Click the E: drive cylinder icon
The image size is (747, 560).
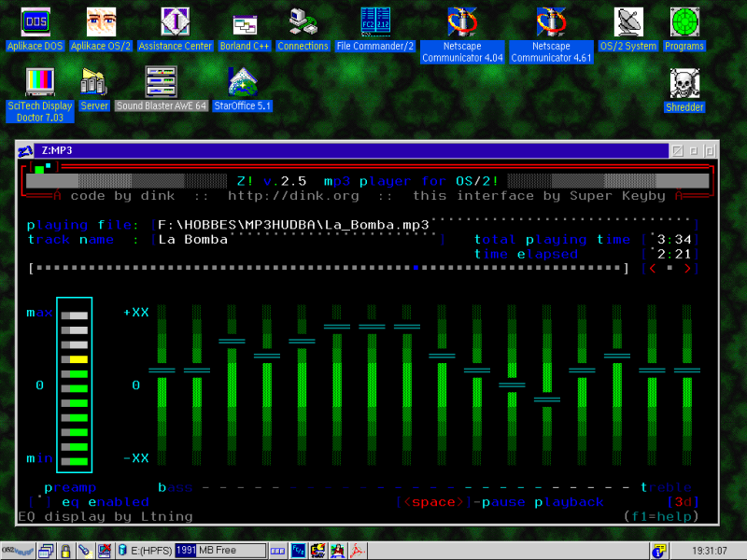tap(122, 551)
